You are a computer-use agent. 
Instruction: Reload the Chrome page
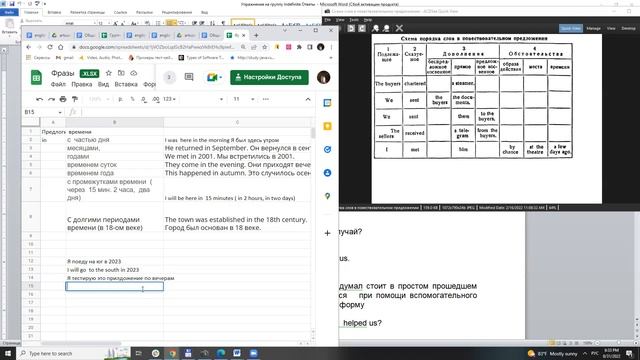pyautogui.click(x=50, y=47)
